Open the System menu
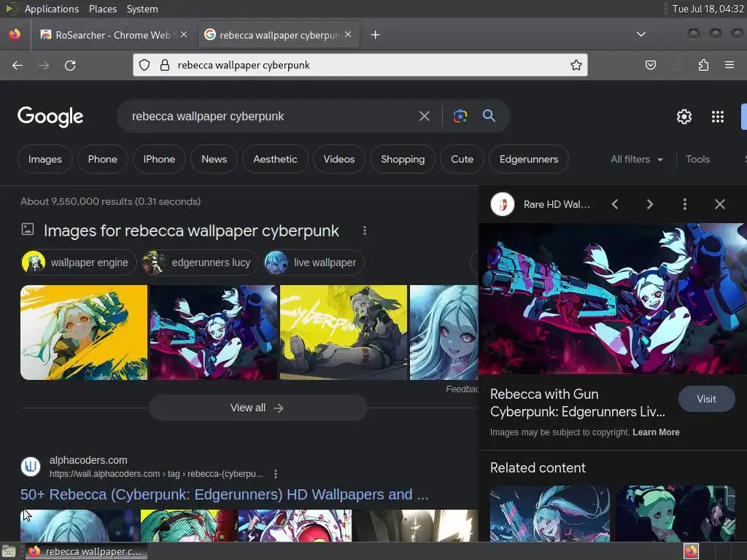The image size is (747, 560). click(142, 9)
